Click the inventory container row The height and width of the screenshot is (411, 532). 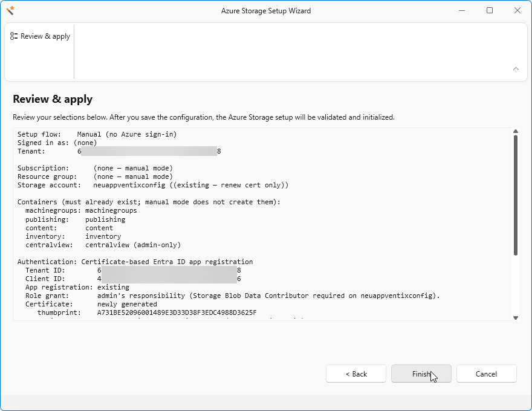tap(73, 236)
